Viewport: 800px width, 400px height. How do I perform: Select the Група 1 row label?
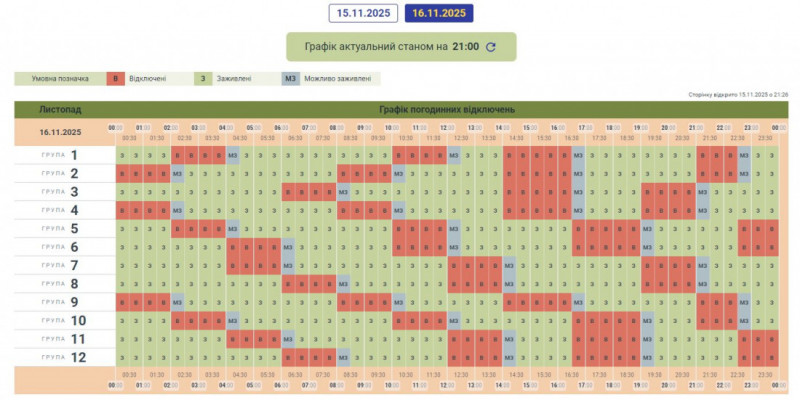60,155
